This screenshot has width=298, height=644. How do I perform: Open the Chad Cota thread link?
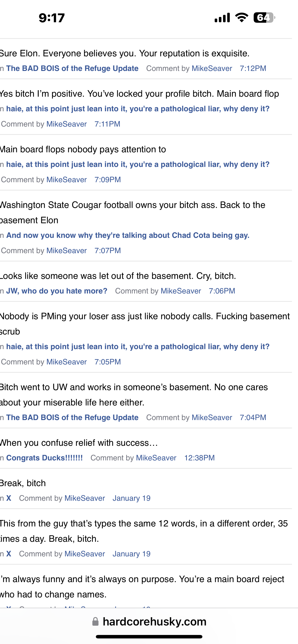(128, 235)
